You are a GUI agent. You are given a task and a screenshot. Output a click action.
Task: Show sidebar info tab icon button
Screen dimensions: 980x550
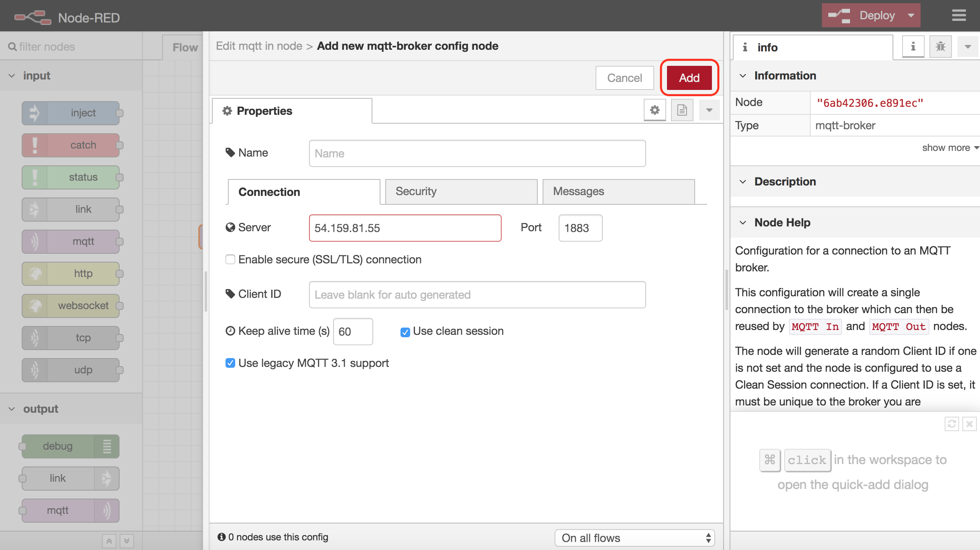tap(913, 47)
